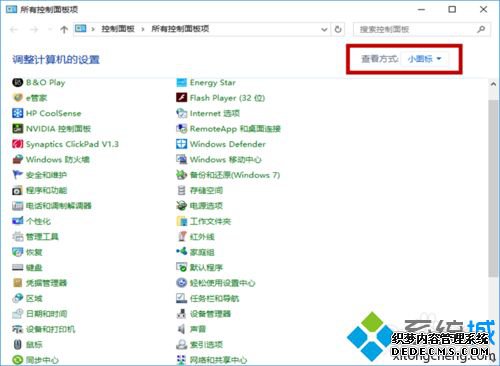The image size is (500, 366).
Task: Open the 任务栏和导航 link
Action: (214, 298)
